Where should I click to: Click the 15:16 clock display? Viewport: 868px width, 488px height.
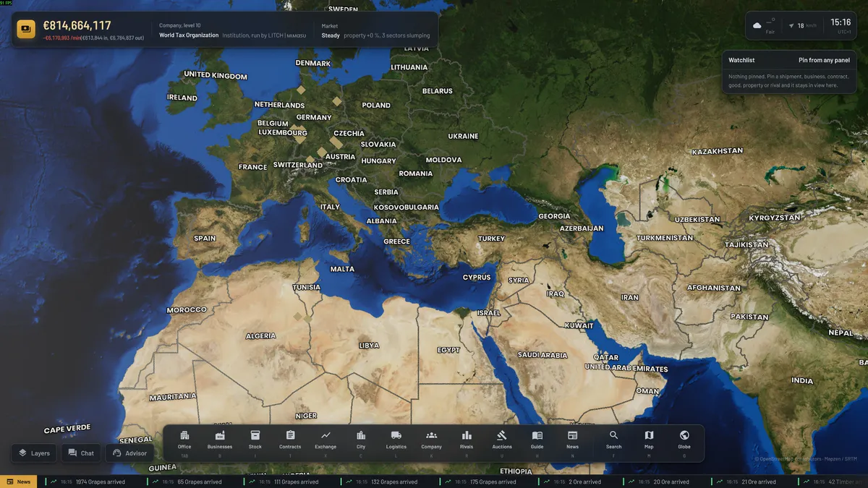pos(841,22)
